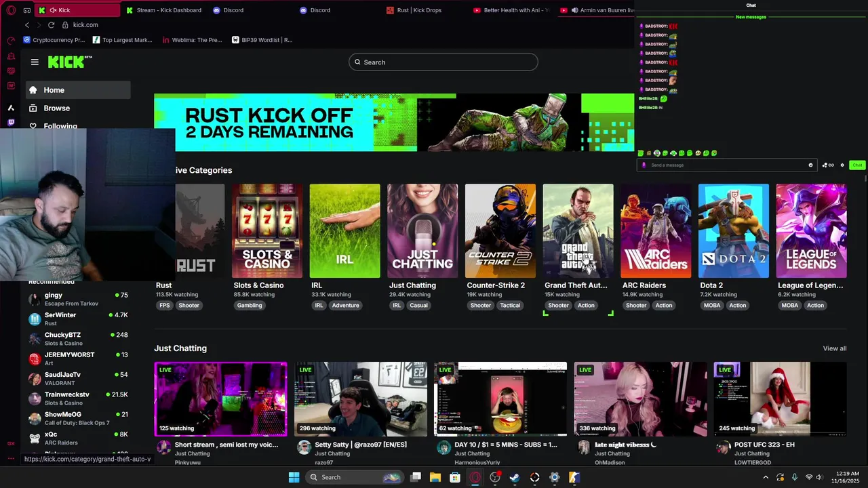Switch to Better Health with Ani tab
This screenshot has width=868, height=488.
tap(511, 10)
